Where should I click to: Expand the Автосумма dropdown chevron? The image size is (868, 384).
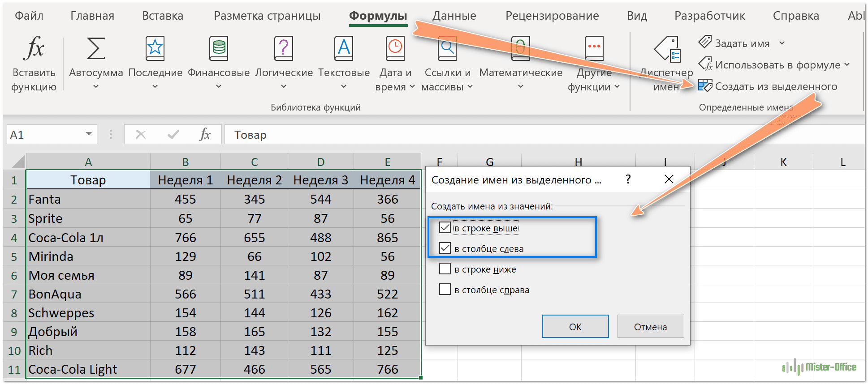pos(96,86)
